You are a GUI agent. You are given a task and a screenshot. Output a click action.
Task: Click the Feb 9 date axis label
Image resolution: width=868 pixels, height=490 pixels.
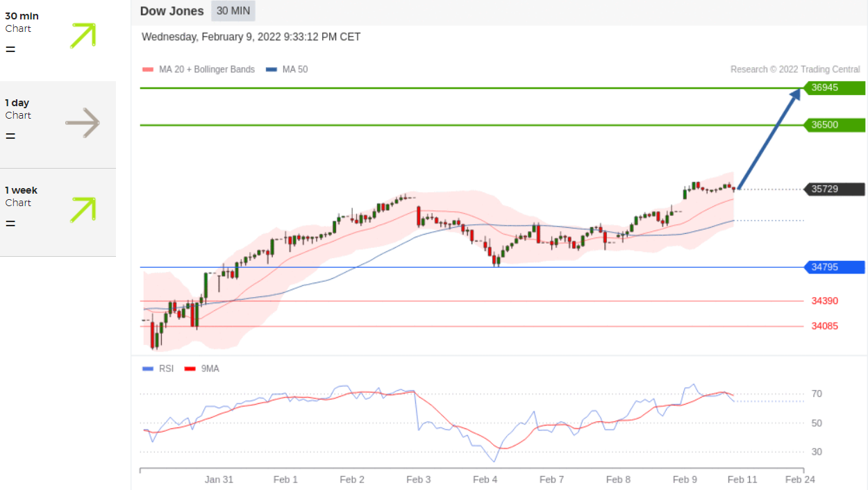[x=685, y=480]
